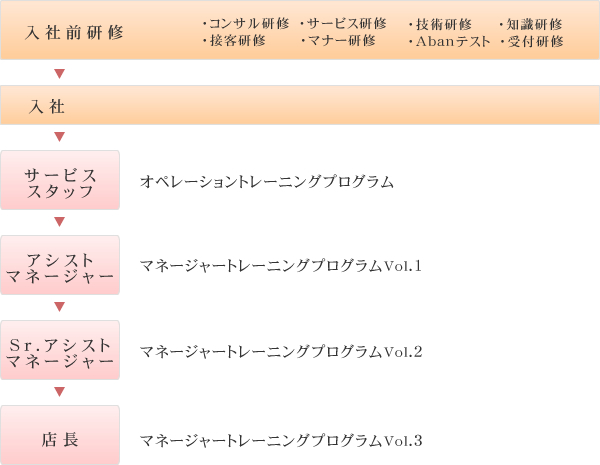Click the サービス研修 entry
Image resolution: width=600 pixels, height=465 pixels.
[x=343, y=24]
